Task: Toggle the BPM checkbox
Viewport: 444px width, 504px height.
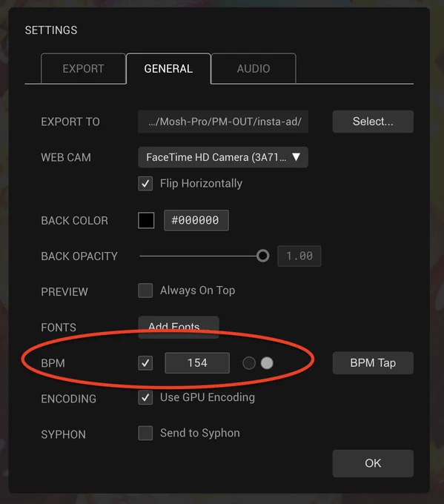Action: pyautogui.click(x=145, y=363)
